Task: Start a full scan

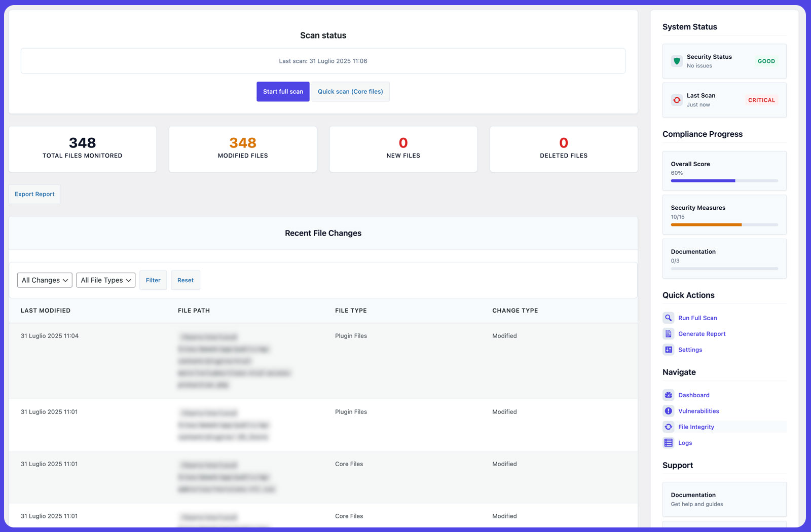Action: pyautogui.click(x=282, y=92)
